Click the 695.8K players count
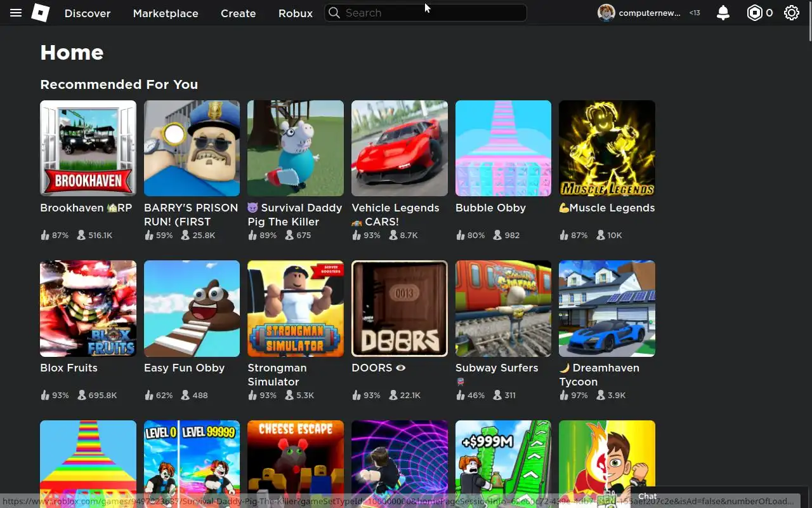Image resolution: width=812 pixels, height=508 pixels. pyautogui.click(x=103, y=395)
